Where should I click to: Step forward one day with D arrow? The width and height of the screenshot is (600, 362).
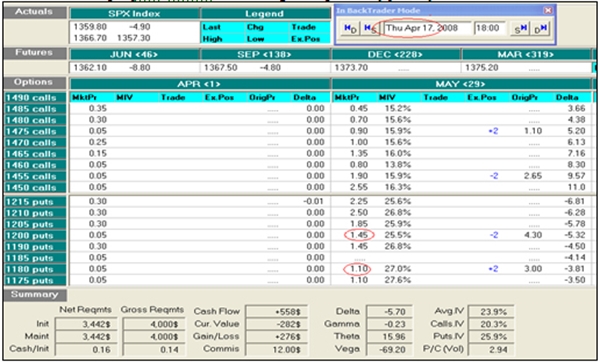(x=540, y=28)
